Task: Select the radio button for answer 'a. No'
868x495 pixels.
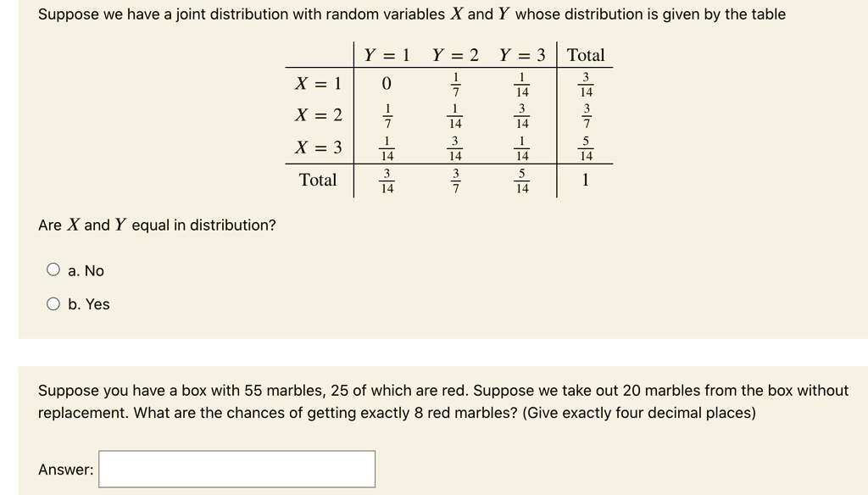Action: 53,270
